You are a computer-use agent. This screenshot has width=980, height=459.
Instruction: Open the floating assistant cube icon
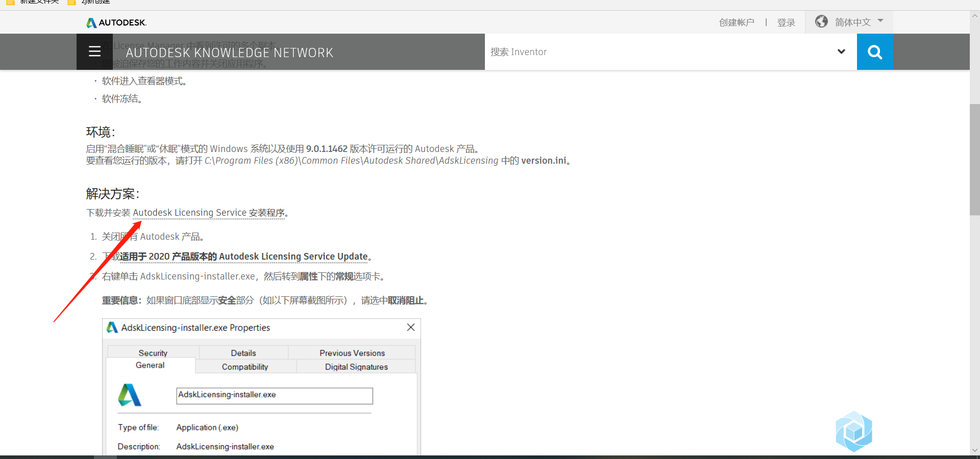854,431
